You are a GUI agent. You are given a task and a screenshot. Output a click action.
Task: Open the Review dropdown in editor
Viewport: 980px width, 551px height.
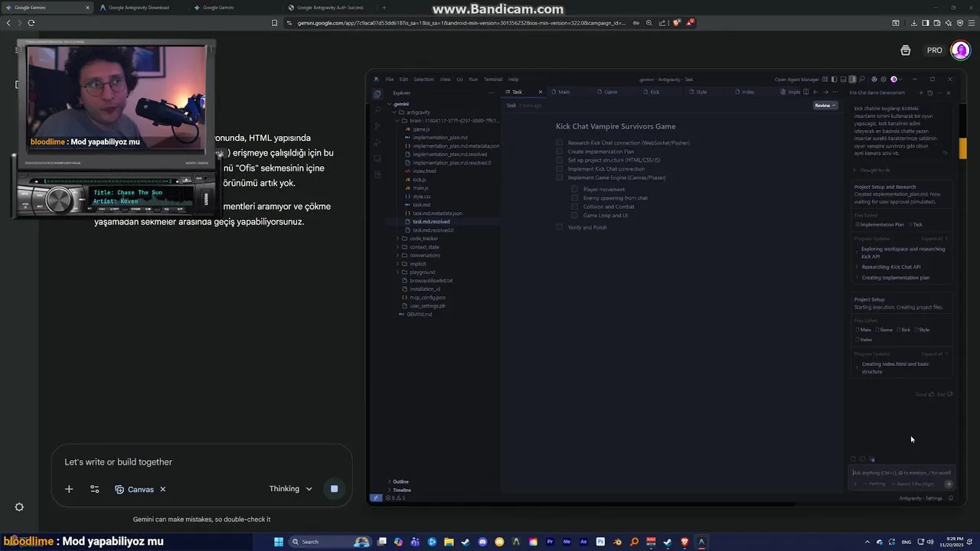tap(825, 106)
